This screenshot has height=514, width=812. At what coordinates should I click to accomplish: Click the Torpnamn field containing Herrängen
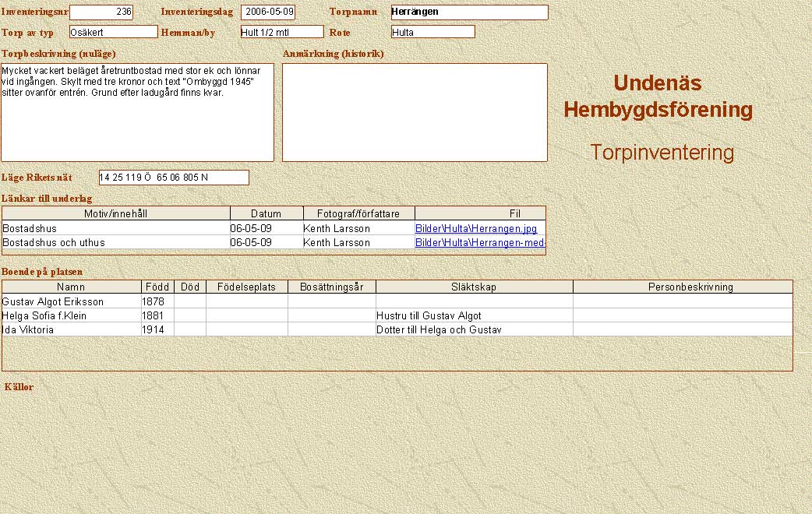pyautogui.click(x=469, y=12)
